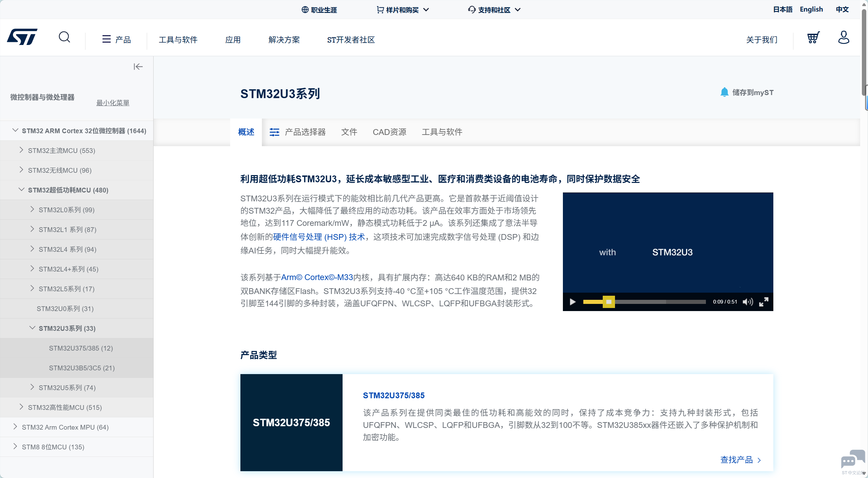The height and width of the screenshot is (478, 868).
Task: Expand the 支持和社区 dropdown arrow
Action: 518,10
